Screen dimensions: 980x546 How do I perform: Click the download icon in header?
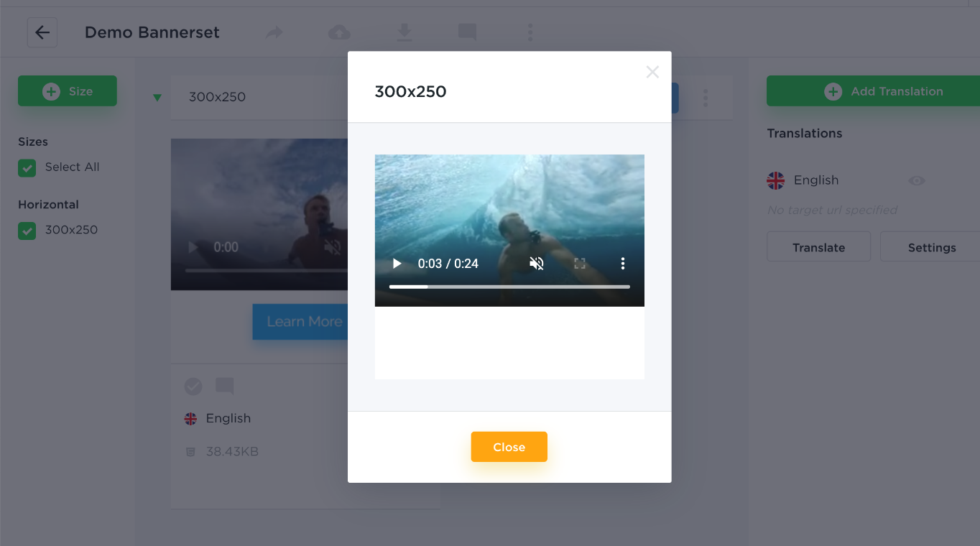coord(405,32)
